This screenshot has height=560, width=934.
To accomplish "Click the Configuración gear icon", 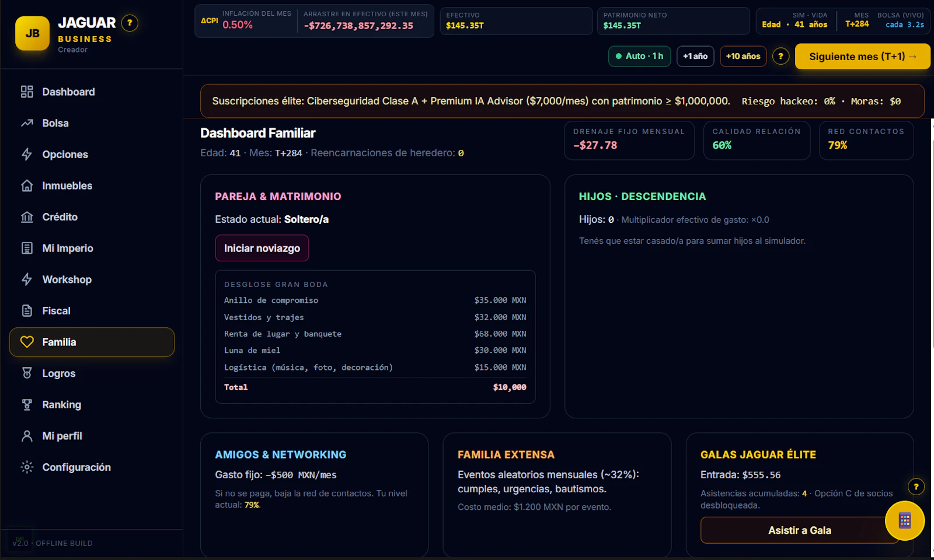I will click(x=27, y=467).
